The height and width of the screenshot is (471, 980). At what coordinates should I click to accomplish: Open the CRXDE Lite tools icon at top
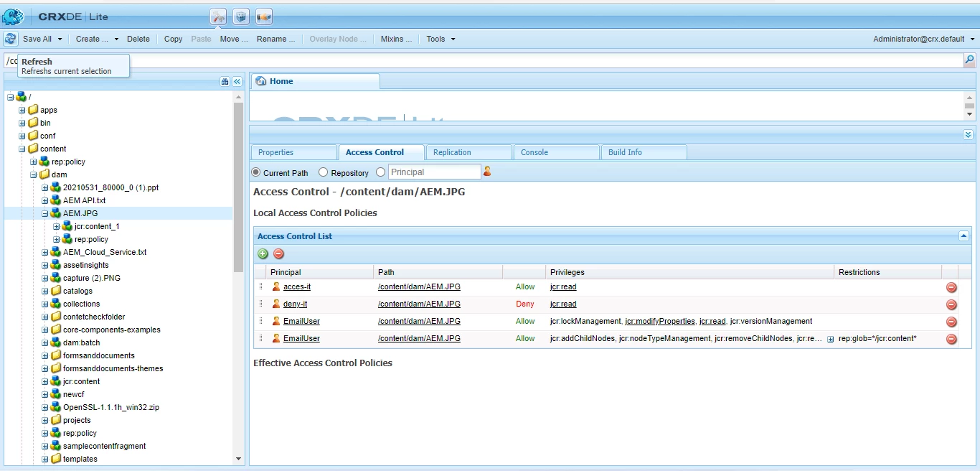219,16
